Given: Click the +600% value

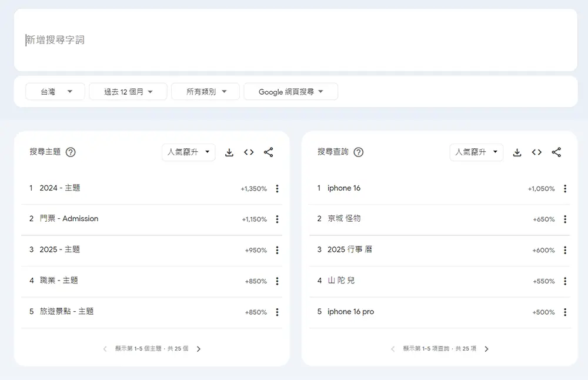Looking at the screenshot, I should tap(544, 250).
